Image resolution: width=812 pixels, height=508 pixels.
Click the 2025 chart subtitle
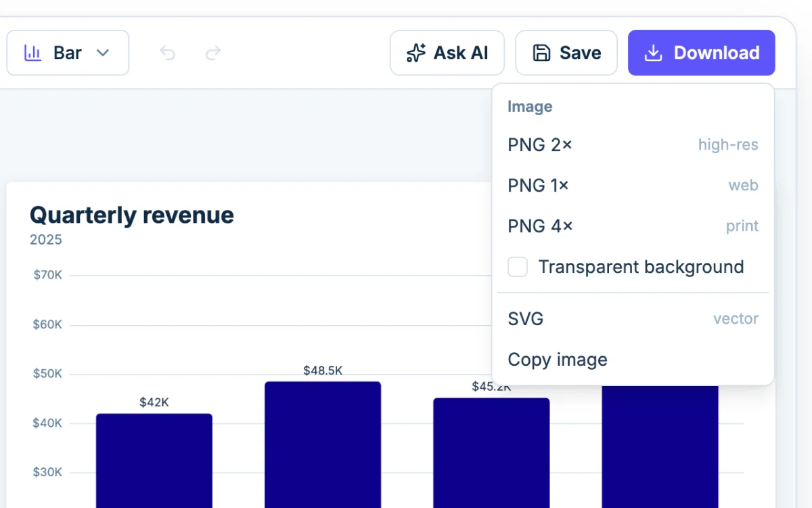46,240
